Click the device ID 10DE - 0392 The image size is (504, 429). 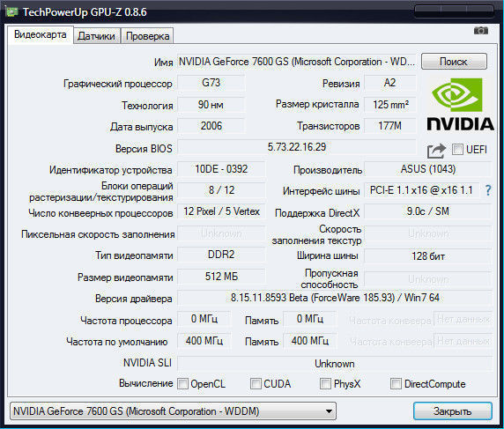tap(221, 169)
